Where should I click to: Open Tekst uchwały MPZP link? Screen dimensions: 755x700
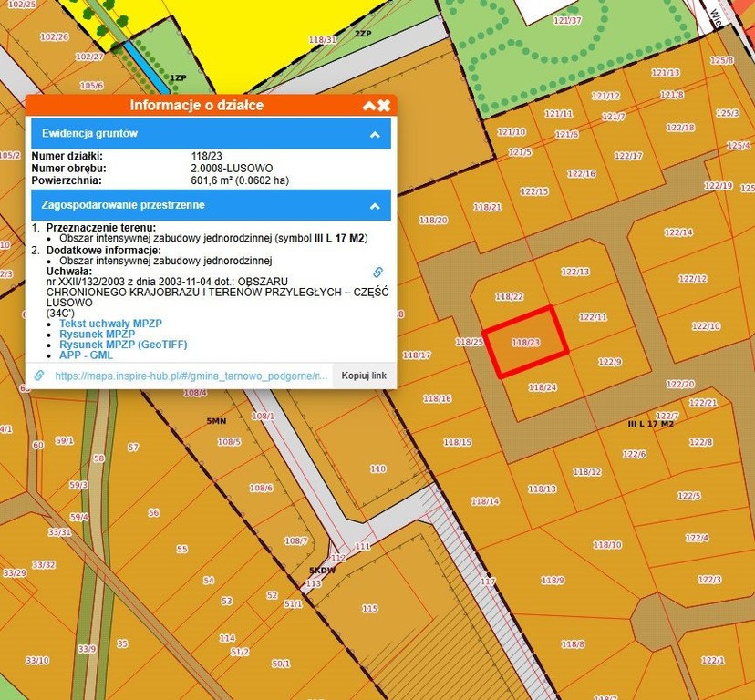(x=110, y=324)
